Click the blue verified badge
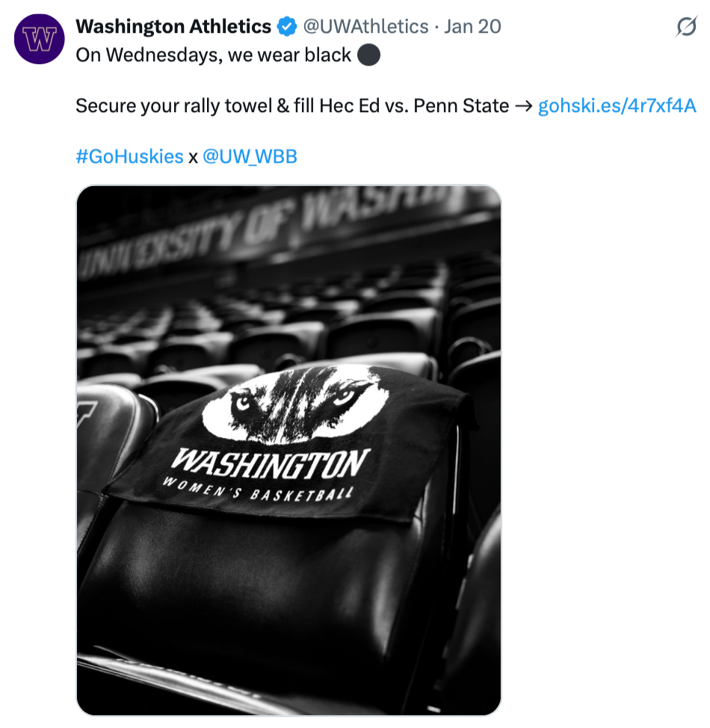710x728 pixels. coord(287,28)
